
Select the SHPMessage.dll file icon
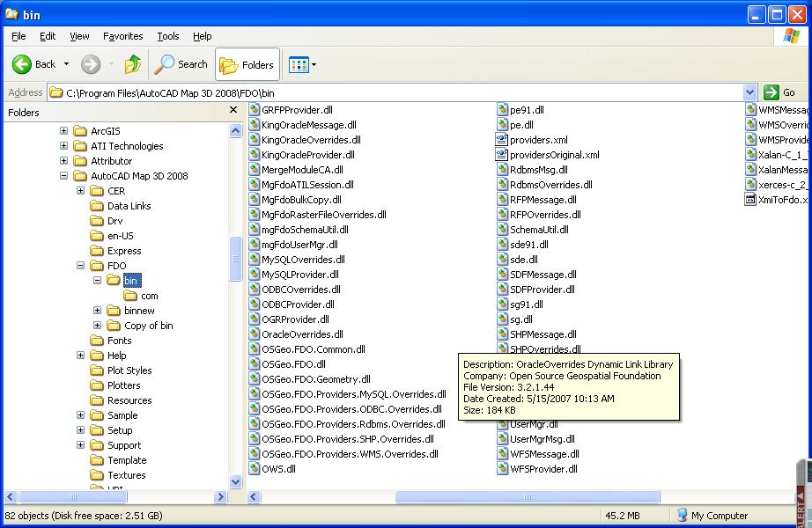[502, 334]
